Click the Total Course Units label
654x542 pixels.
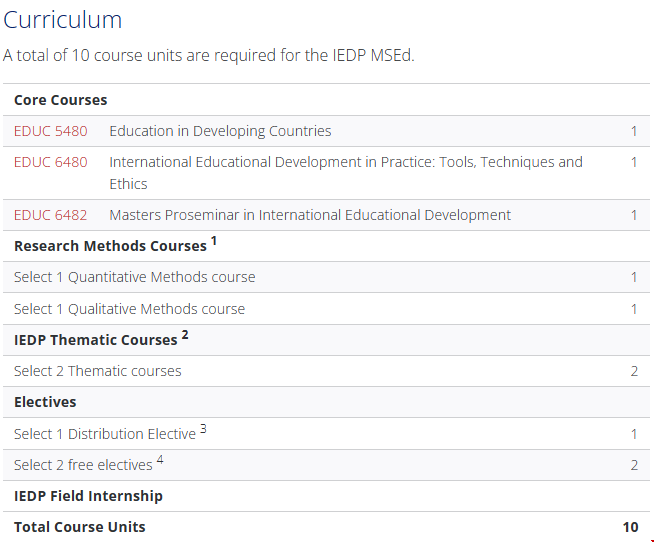click(80, 527)
